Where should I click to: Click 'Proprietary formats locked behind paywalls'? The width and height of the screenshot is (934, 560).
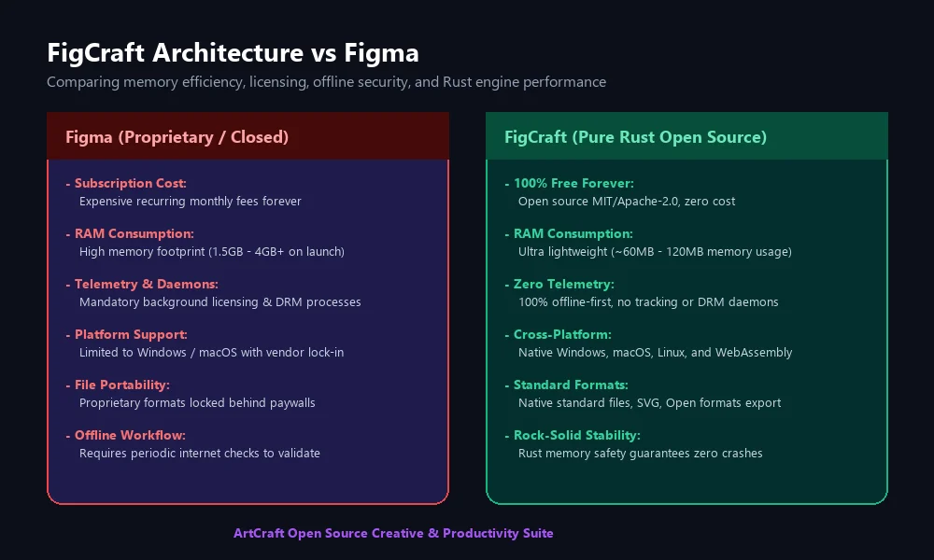pos(197,403)
